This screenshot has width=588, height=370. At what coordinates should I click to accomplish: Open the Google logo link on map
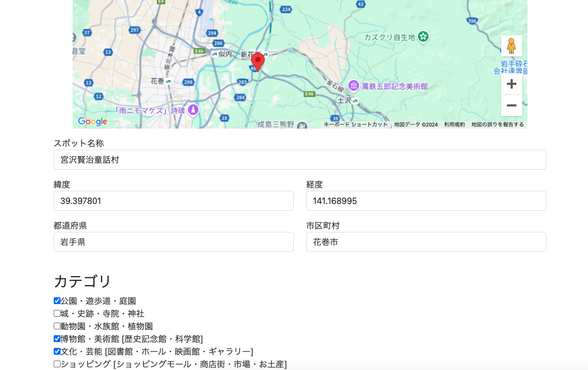92,121
